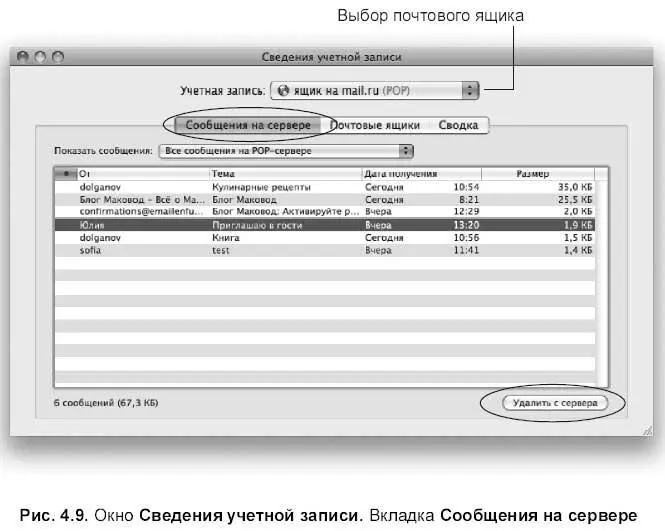Click time 10:56 in the list
Image resolution: width=665 pixels, height=531 pixels.
(466, 238)
